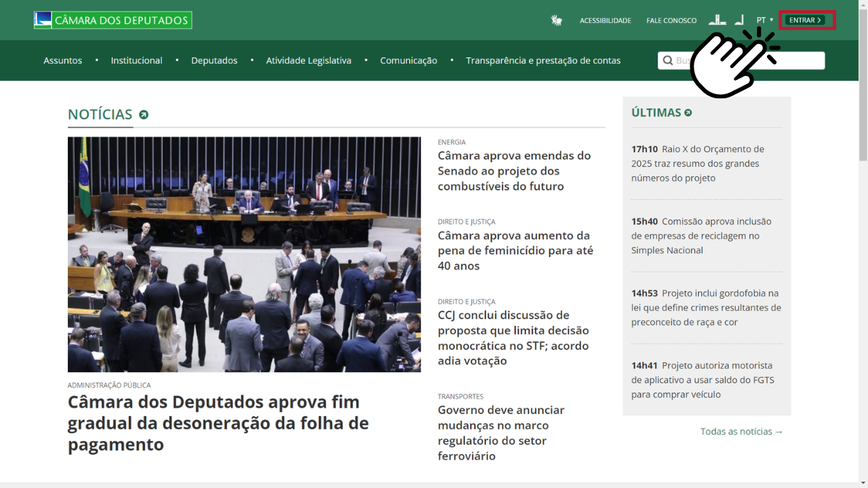Open the VLibras sign language hands icon
The width and height of the screenshot is (868, 488).
click(557, 20)
